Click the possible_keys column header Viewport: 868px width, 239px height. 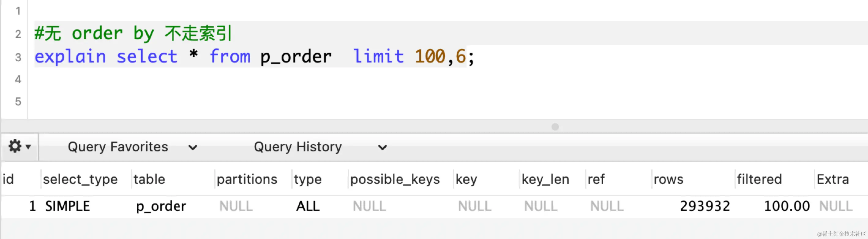395,179
